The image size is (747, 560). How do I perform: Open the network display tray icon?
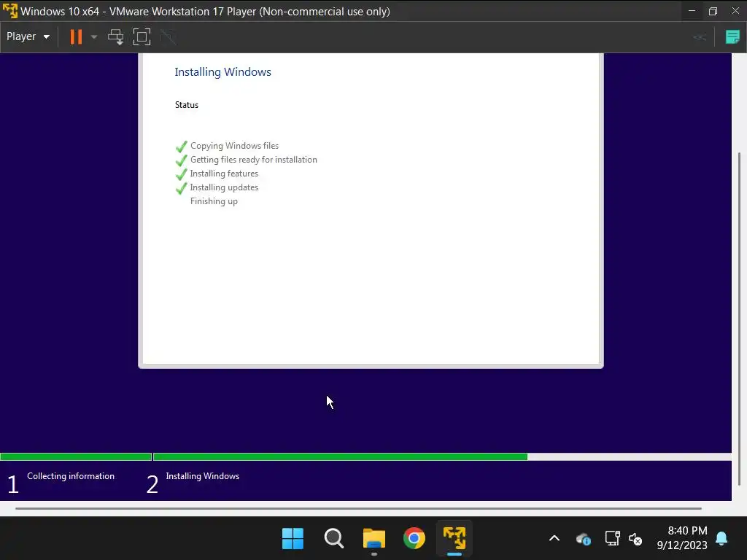pyautogui.click(x=612, y=539)
